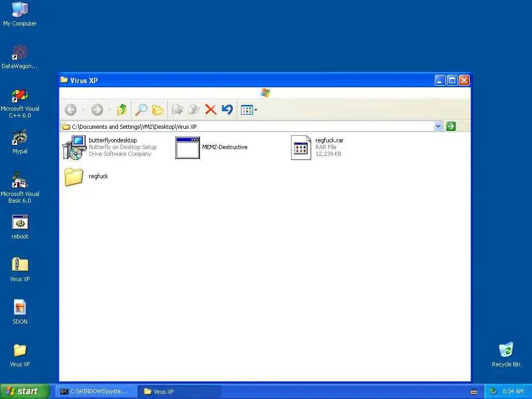Click the Move To toolbar icon
Viewport: 532px width, 399px height.
[x=177, y=110]
